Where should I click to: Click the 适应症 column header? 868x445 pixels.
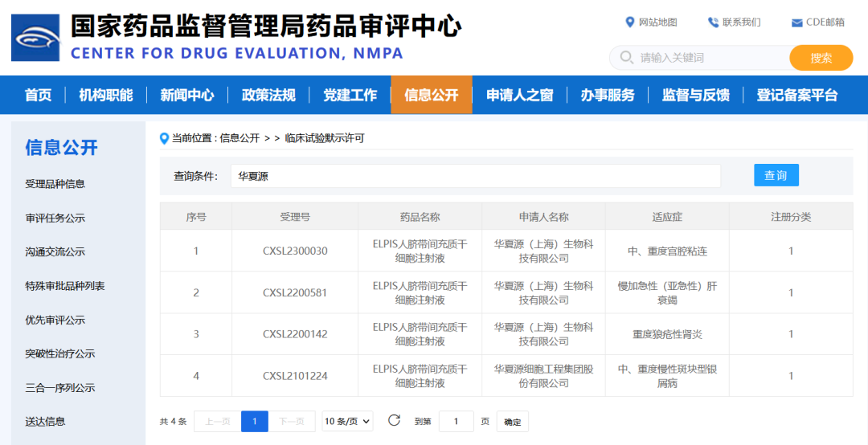[x=667, y=216]
